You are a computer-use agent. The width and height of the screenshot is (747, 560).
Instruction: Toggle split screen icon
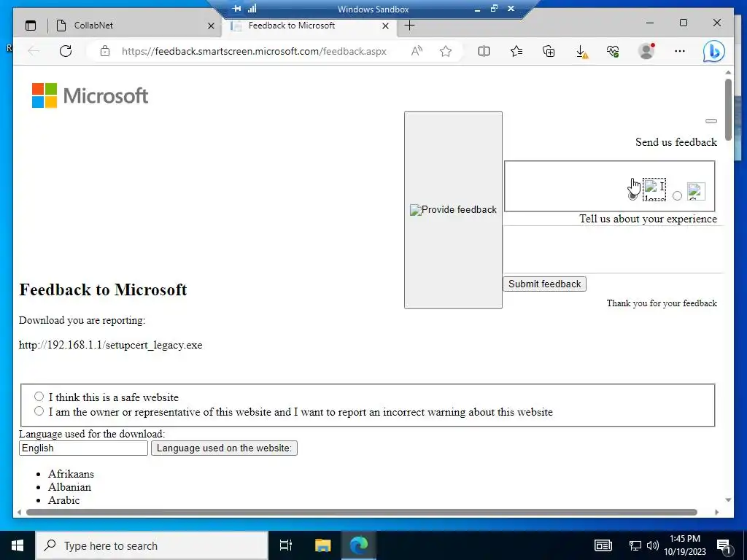click(484, 51)
